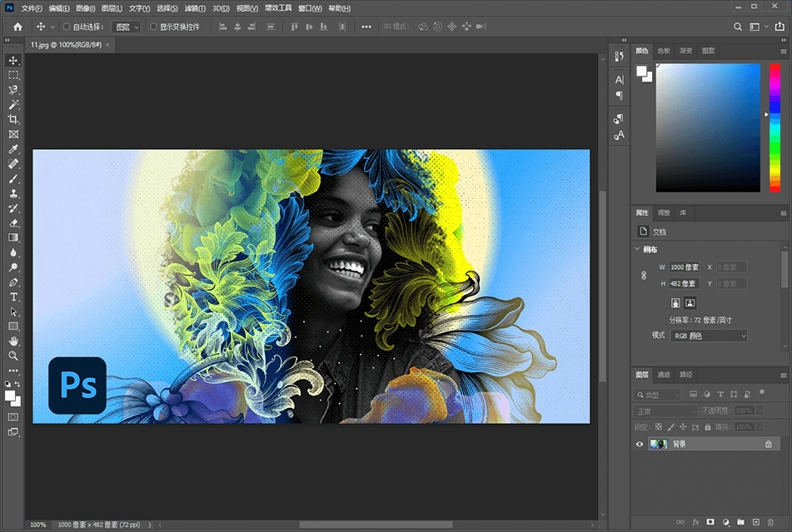Viewport: 792px width, 532px height.
Task: Select the Hand tool
Action: [x=13, y=341]
